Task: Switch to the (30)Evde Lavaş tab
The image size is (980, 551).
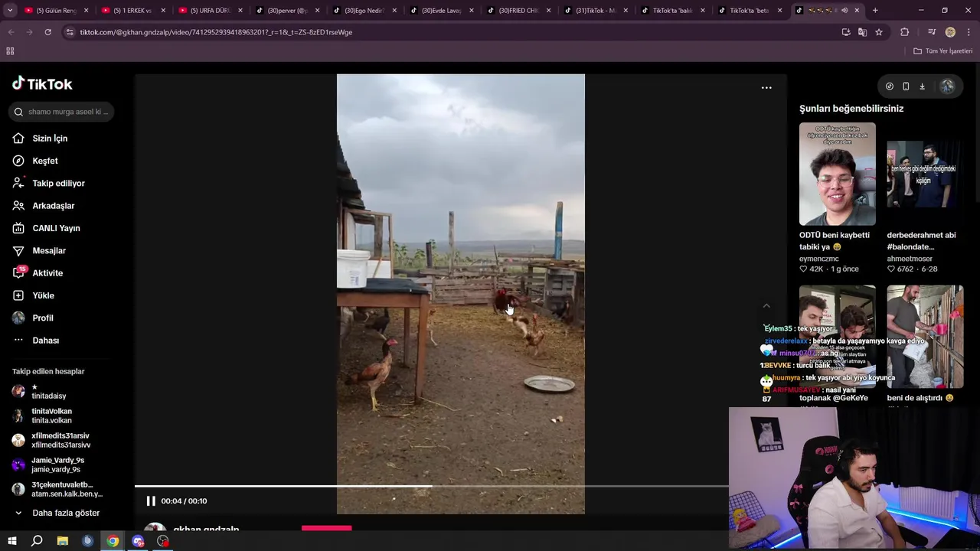Action: point(442,11)
